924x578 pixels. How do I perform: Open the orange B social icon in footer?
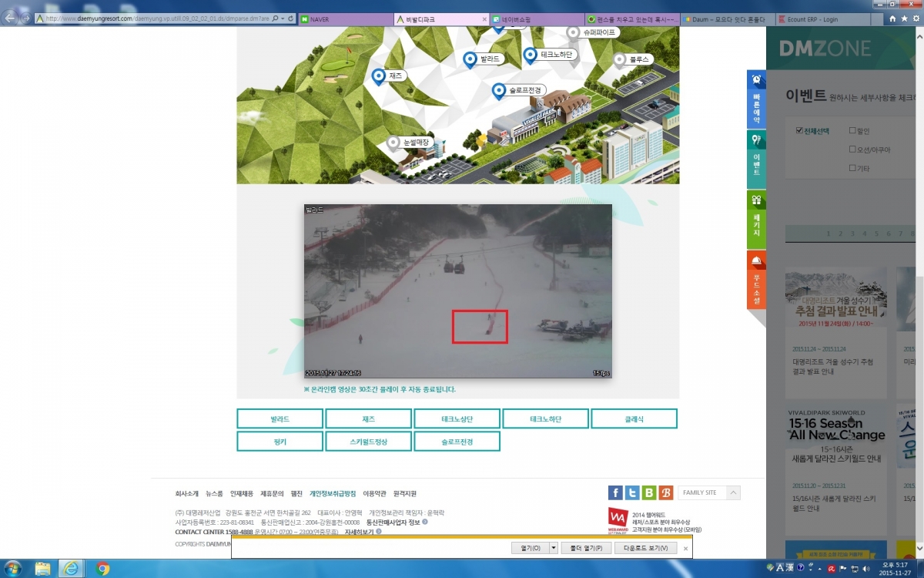666,493
